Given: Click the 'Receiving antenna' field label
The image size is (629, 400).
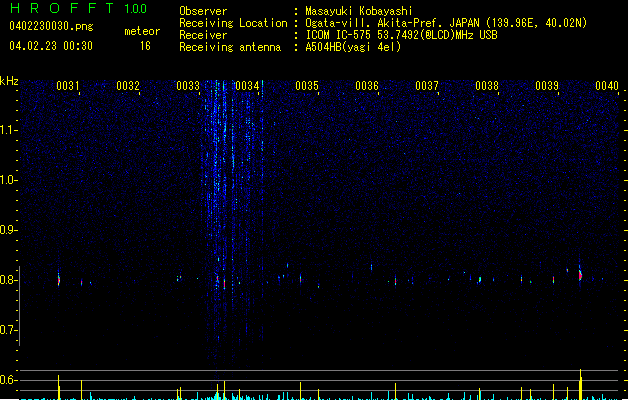Looking at the screenshot, I should [230, 47].
